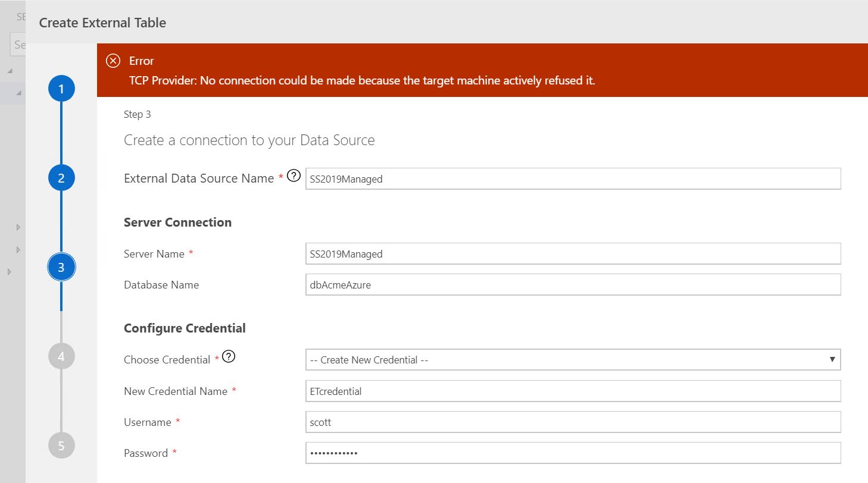Click the Create External Table title bar

(x=102, y=23)
